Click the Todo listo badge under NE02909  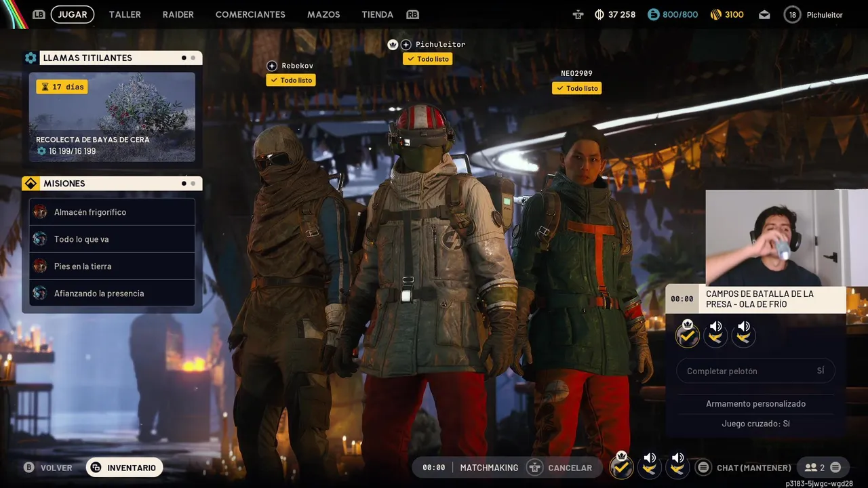(577, 88)
